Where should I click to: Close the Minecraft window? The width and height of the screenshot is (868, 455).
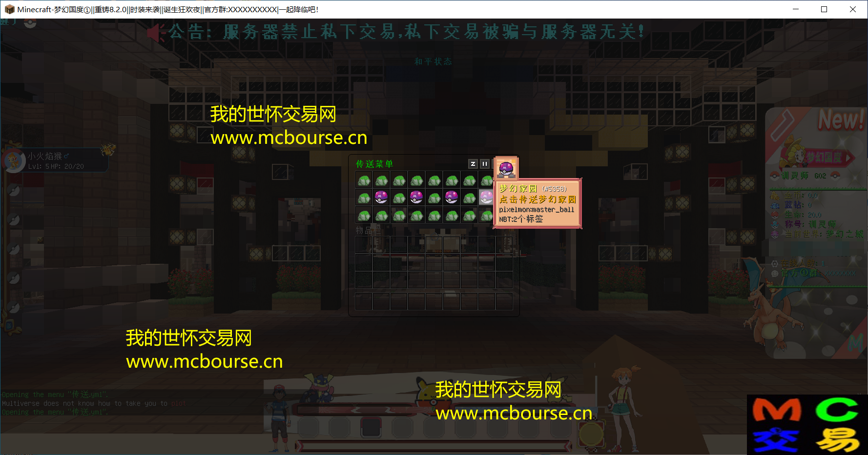click(853, 9)
